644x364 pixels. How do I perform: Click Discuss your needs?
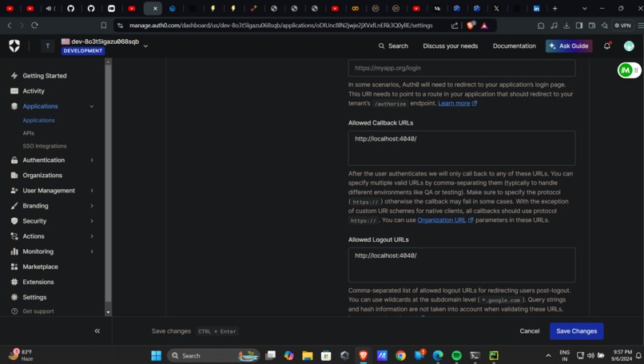coord(450,46)
